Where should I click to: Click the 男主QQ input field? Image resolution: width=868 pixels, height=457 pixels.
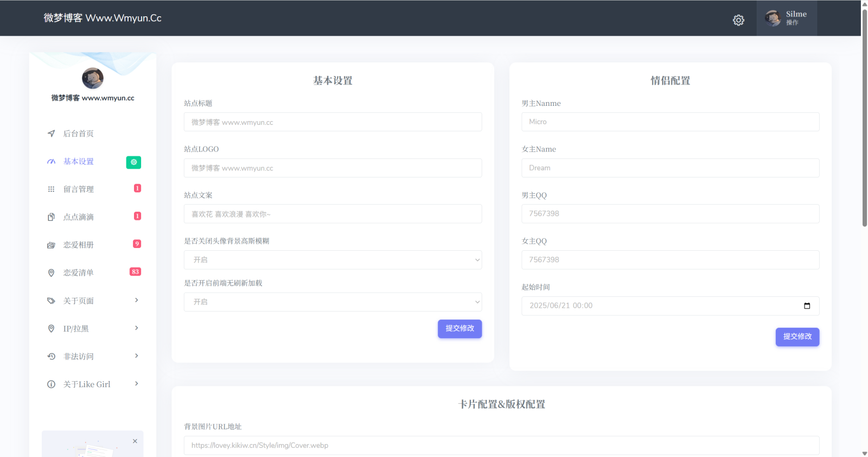click(671, 214)
